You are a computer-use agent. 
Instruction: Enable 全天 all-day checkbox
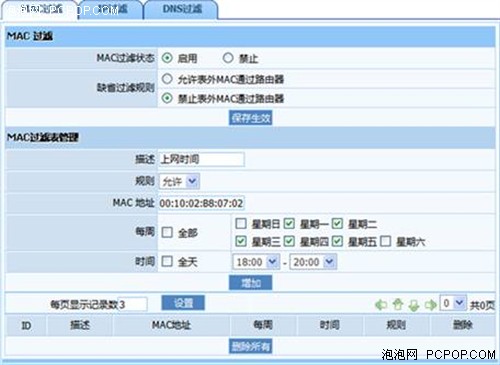[167, 261]
